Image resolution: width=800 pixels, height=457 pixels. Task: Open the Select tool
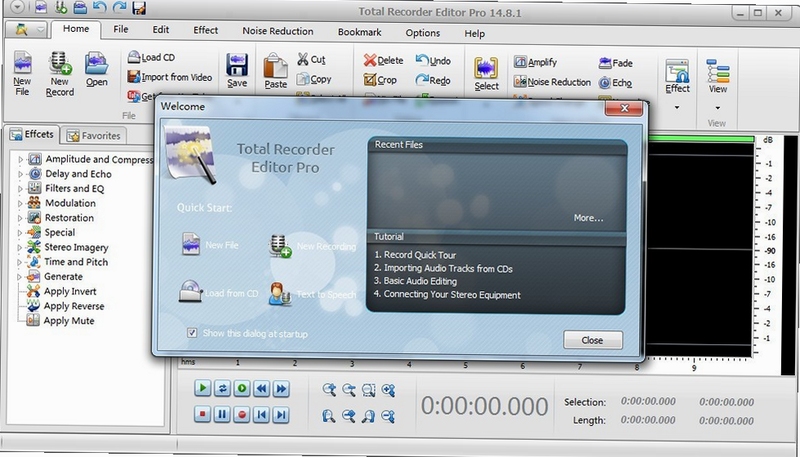click(486, 74)
